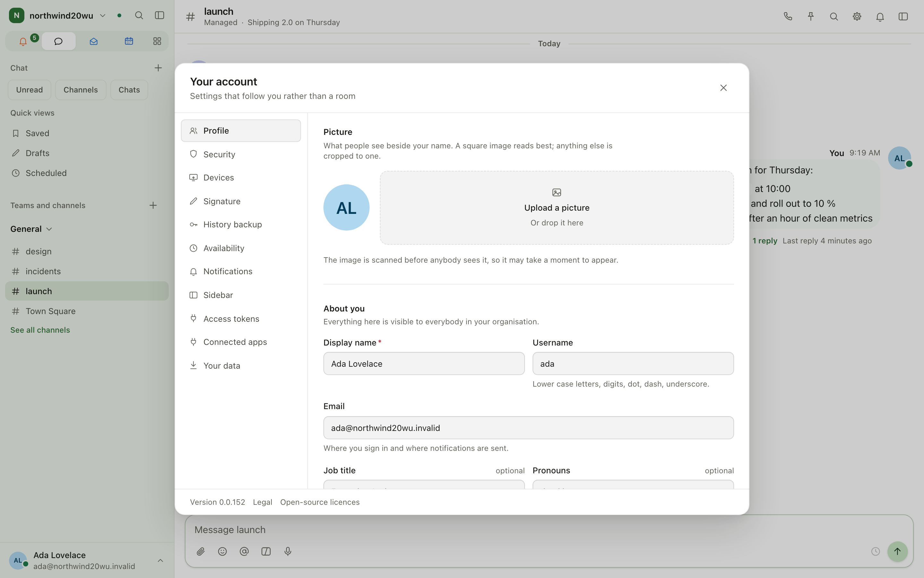This screenshot has height=578, width=924.
Task: Open the Drafts quick view
Action: 87,153
